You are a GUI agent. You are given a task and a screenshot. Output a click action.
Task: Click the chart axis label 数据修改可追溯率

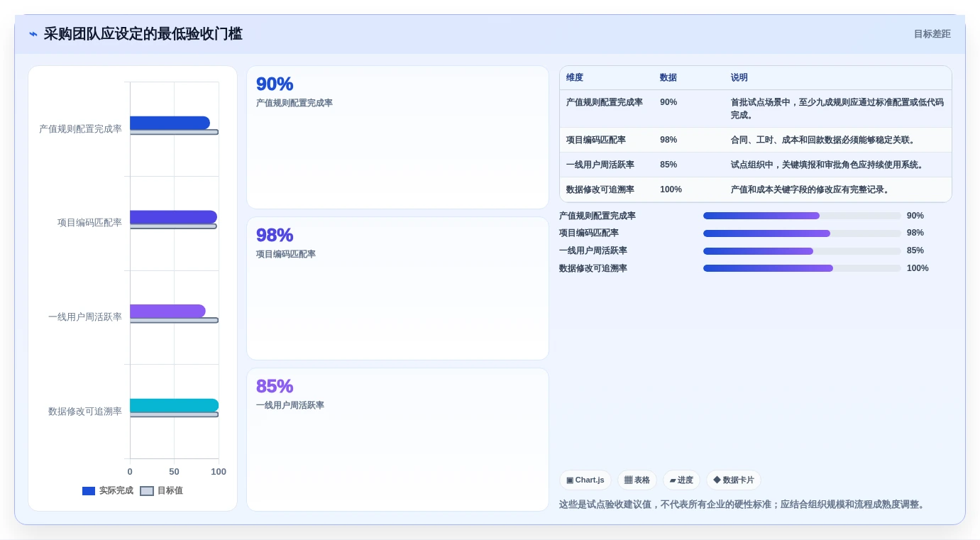(85, 412)
